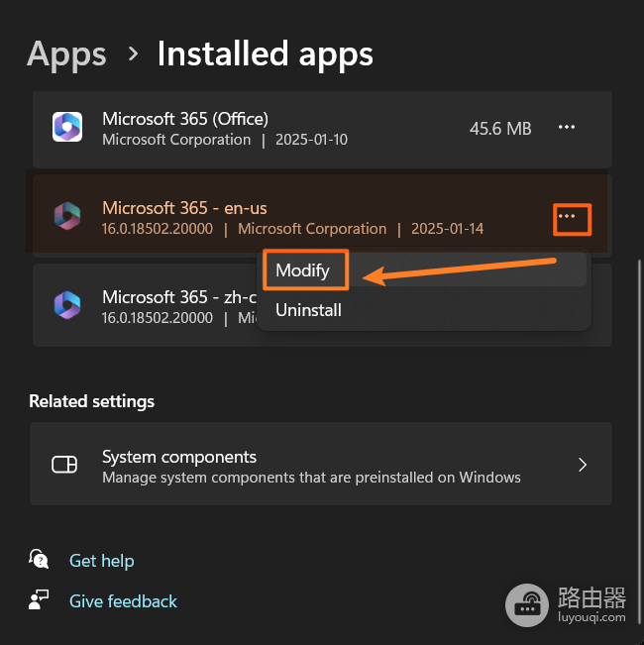Click the System components icon
Screen dimensions: 644x645
click(64, 465)
